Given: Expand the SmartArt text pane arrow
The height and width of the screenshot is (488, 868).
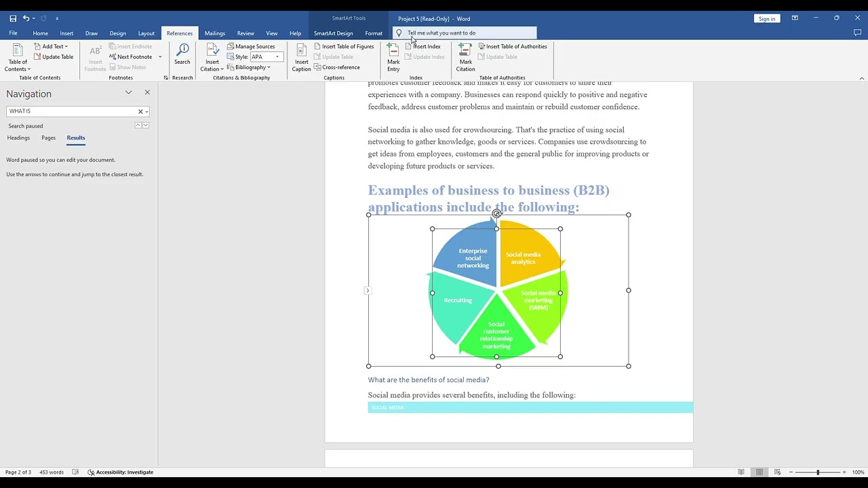Looking at the screenshot, I should 368,291.
